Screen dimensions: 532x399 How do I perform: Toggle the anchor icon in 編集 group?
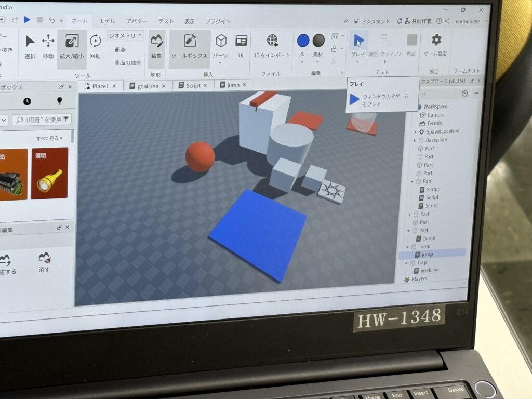point(333,61)
